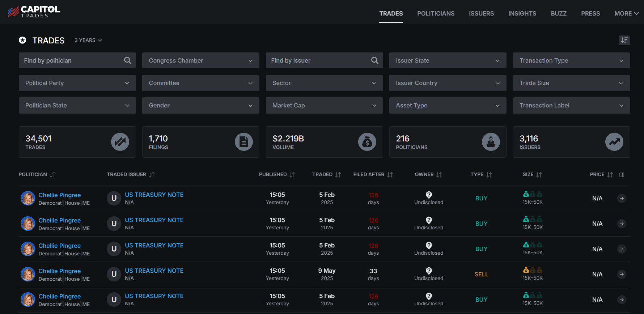
Task: Sort by Traded date column
Action: click(327, 174)
